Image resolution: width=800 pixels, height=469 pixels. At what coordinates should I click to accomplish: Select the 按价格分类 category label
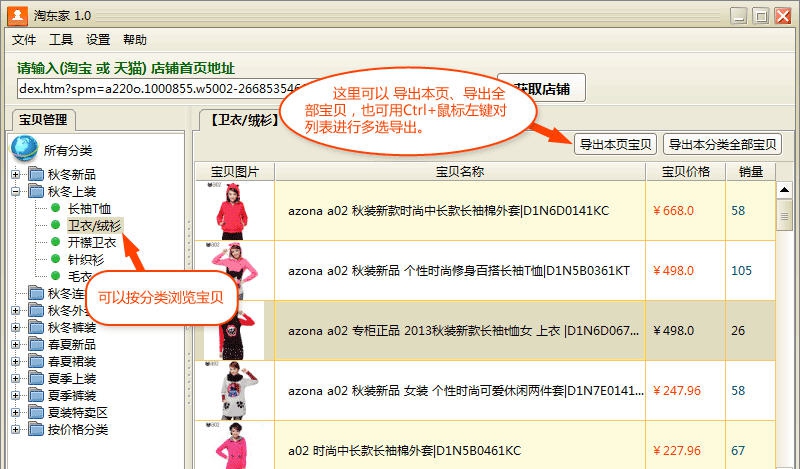pyautogui.click(x=78, y=430)
